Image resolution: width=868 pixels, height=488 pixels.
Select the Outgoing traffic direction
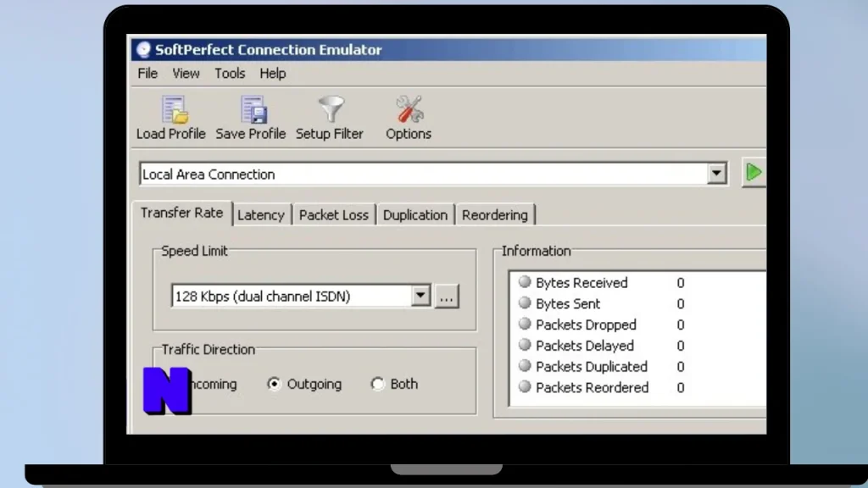[x=304, y=384]
